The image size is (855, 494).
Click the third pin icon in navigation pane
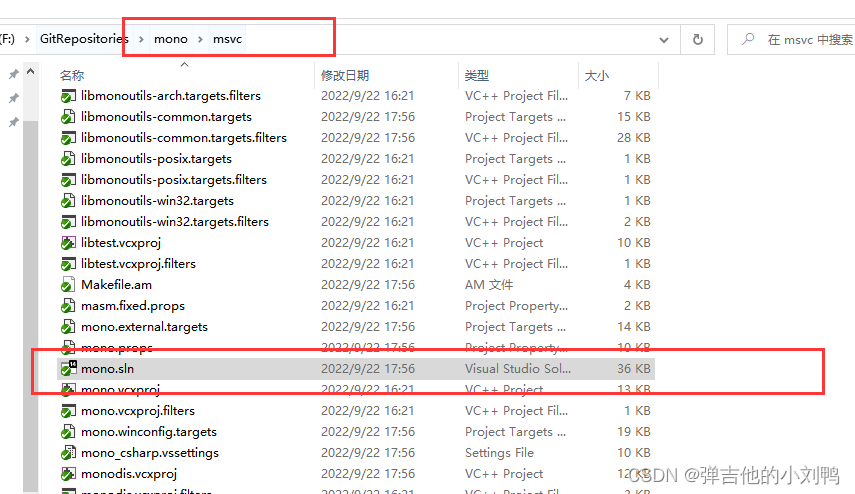(x=14, y=122)
